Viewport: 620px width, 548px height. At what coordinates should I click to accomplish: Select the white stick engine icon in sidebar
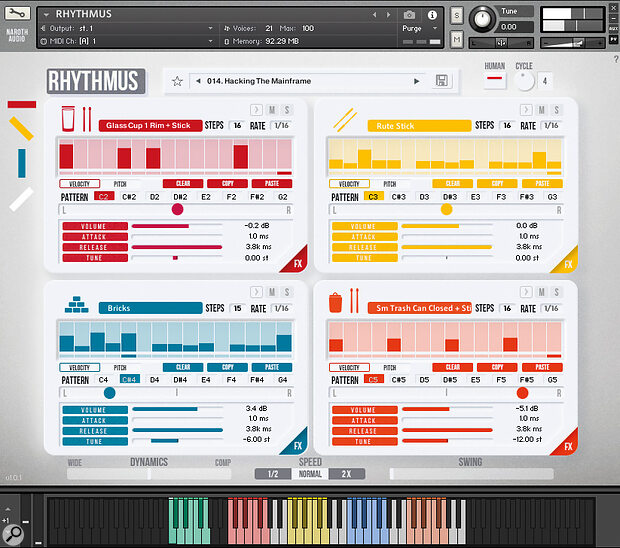click(21, 199)
